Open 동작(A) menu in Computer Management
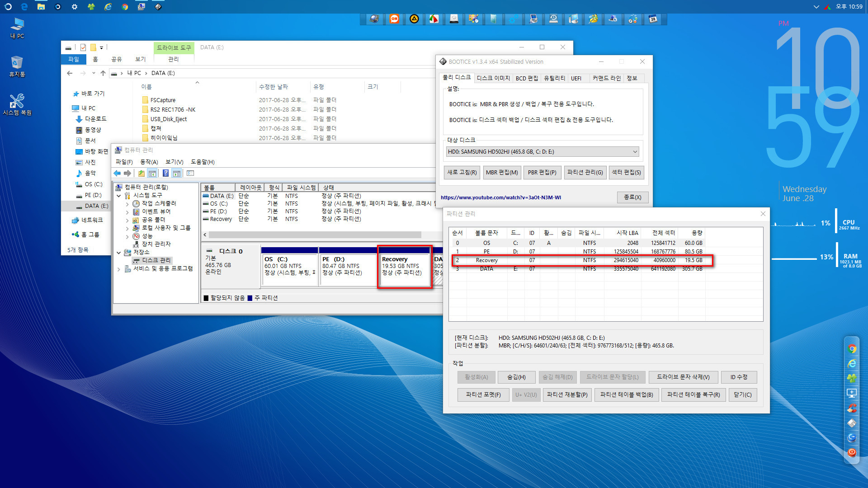This screenshot has height=488, width=868. (149, 162)
